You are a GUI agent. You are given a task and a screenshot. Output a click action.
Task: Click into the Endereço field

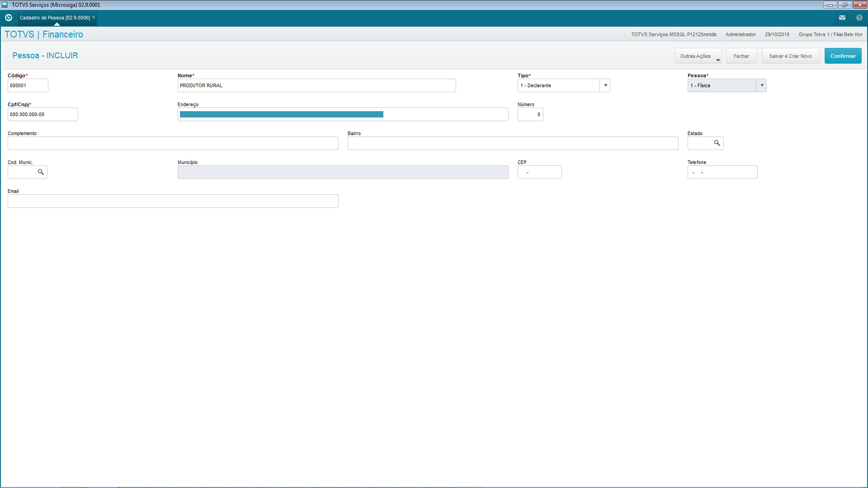pyautogui.click(x=343, y=114)
